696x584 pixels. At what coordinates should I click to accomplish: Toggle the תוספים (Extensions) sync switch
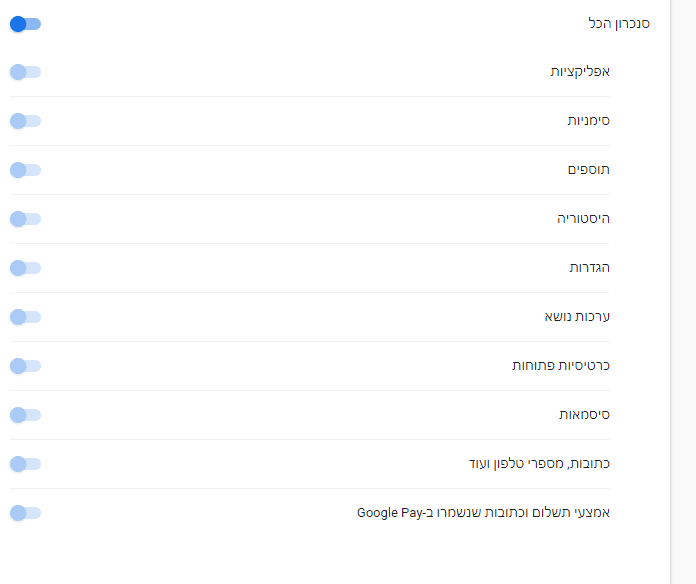tap(25, 170)
